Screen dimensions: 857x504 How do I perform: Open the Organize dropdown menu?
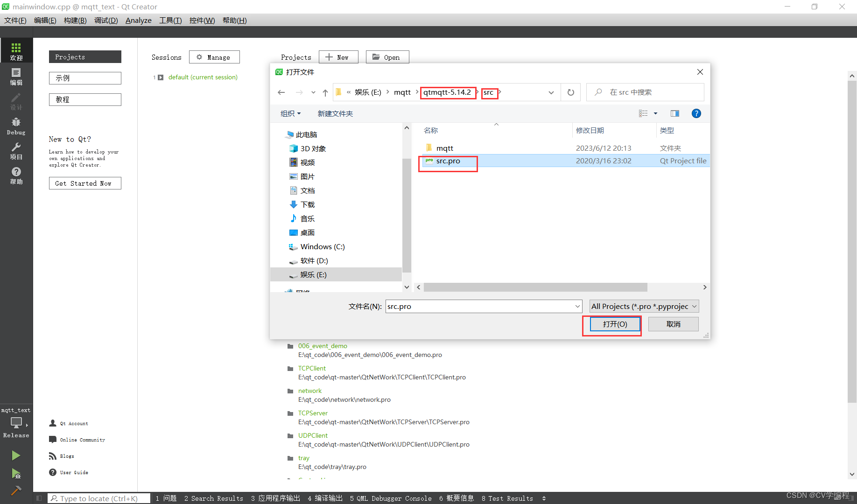[290, 113]
